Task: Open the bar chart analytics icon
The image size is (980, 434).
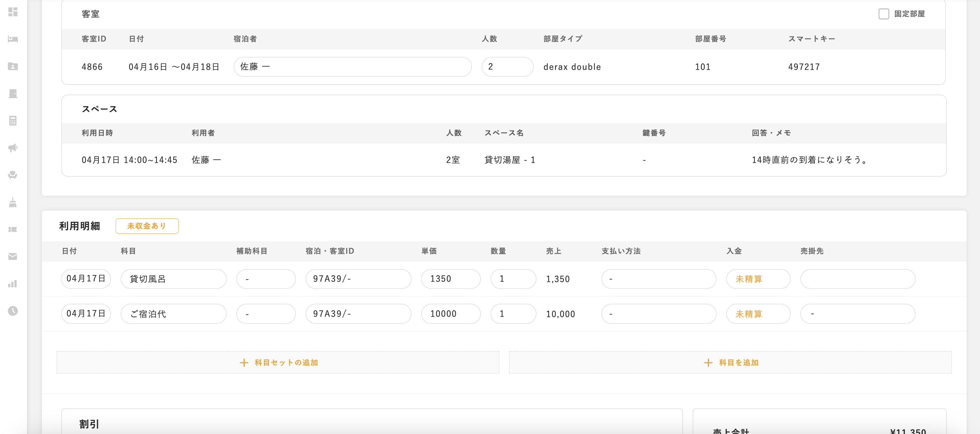Action: pos(13,284)
